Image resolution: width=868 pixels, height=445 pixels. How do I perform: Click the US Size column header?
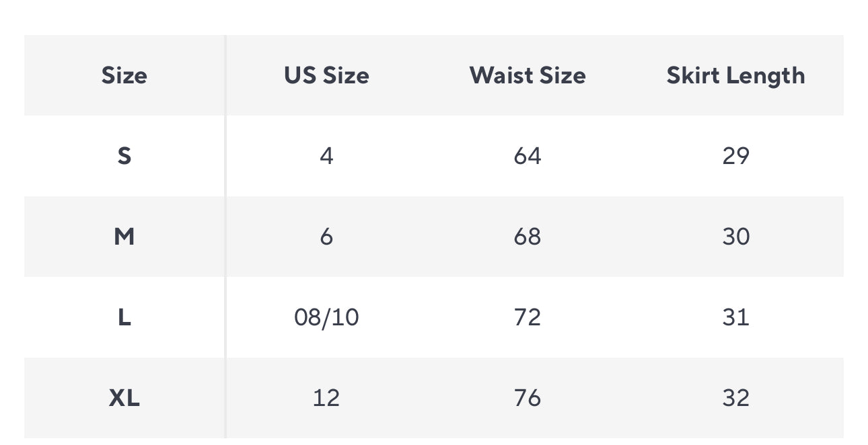[326, 75]
